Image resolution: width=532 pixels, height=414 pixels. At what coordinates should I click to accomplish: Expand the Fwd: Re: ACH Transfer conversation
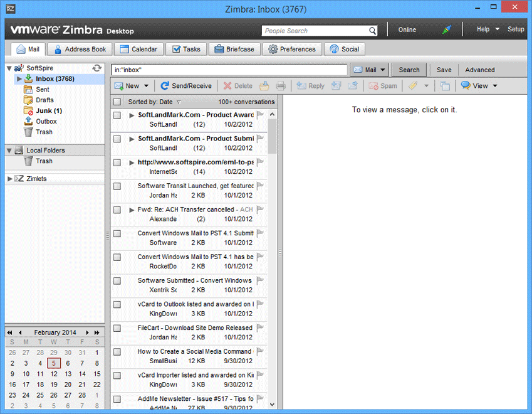pyautogui.click(x=132, y=210)
